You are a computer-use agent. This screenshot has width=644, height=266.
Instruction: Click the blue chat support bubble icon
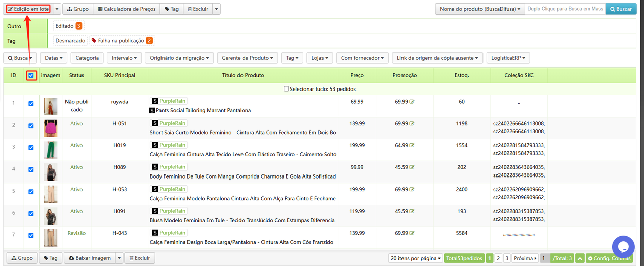623,247
